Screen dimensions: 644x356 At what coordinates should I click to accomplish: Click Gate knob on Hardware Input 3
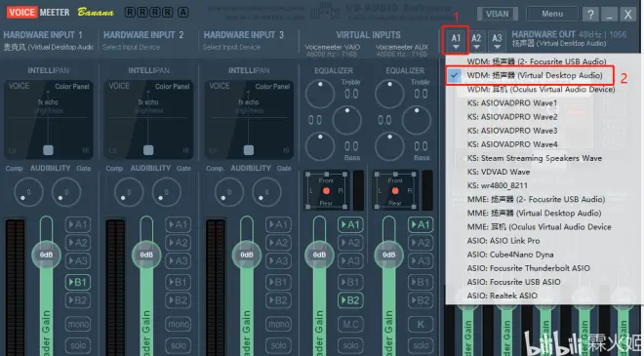point(266,192)
